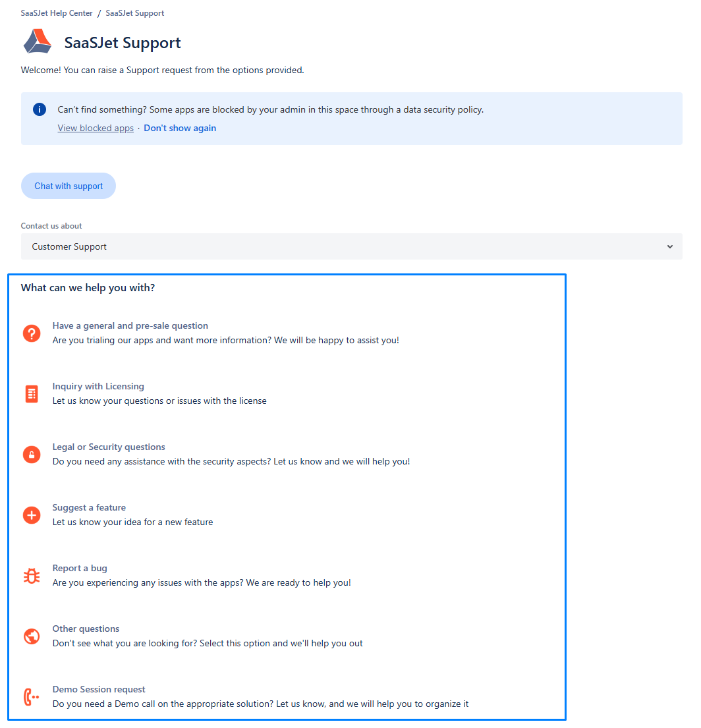
Task: Click the bug icon to report a bug
Action: pyautogui.click(x=32, y=576)
